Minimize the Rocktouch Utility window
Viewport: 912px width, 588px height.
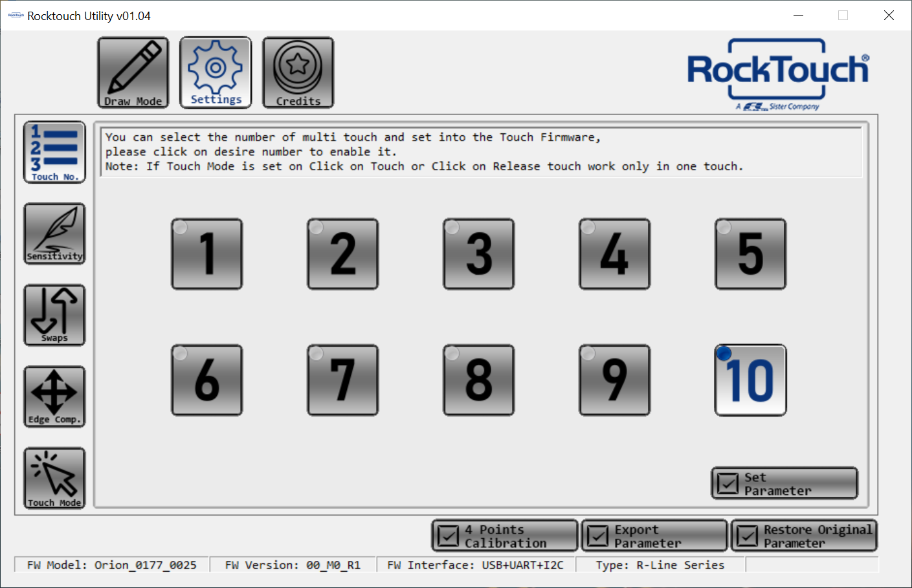point(798,15)
